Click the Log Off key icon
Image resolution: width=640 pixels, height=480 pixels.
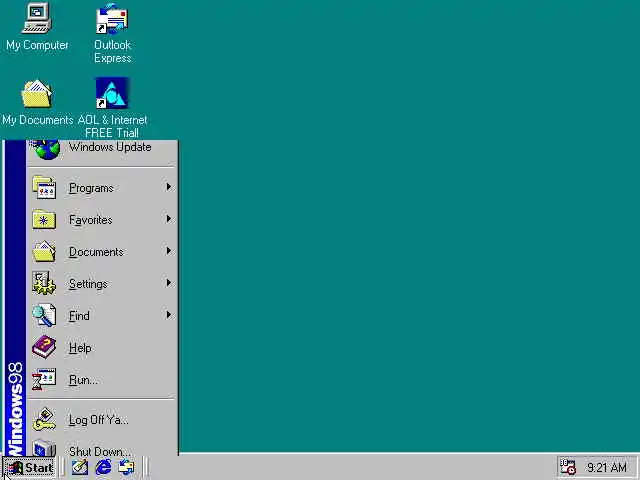[x=44, y=419]
